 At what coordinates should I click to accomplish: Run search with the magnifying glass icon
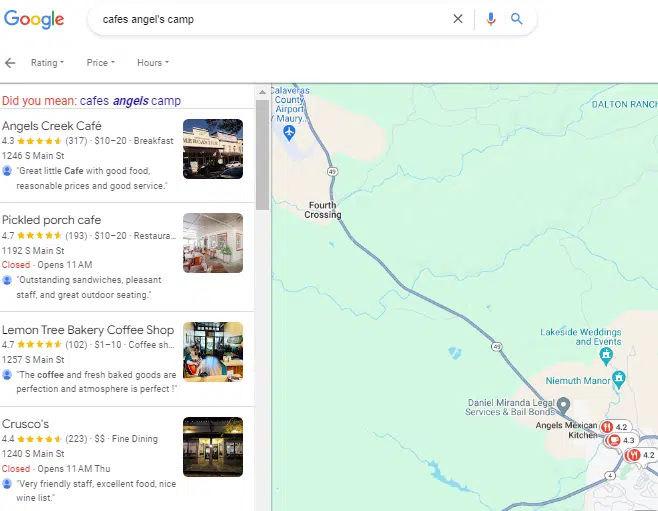[517, 19]
